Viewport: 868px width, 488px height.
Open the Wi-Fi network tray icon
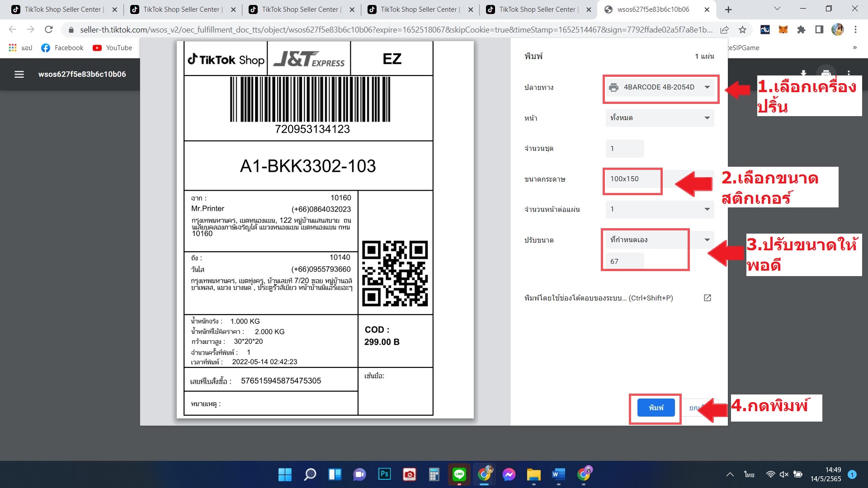pyautogui.click(x=770, y=474)
